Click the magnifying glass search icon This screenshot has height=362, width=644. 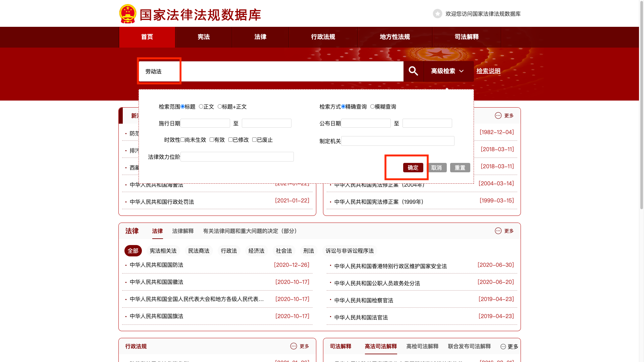(x=413, y=71)
